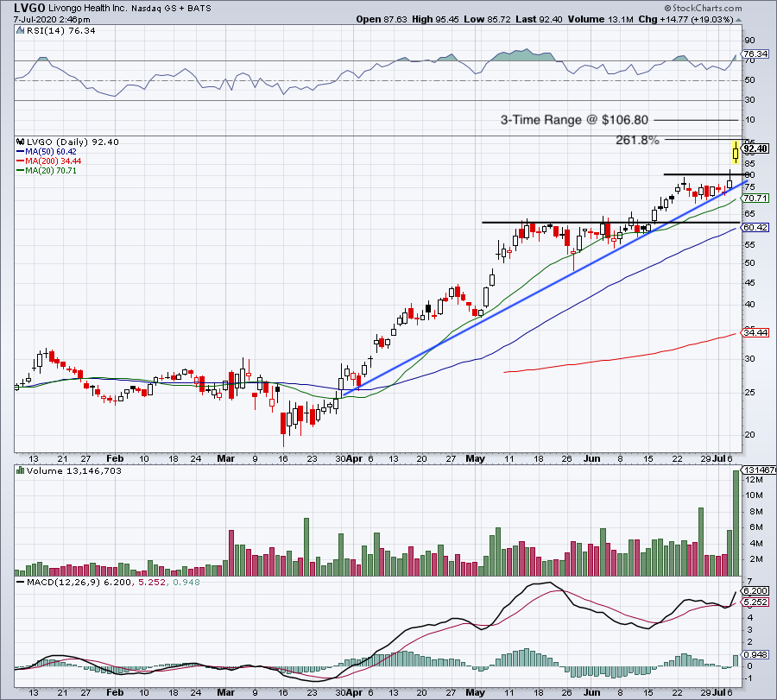Click the yellow highlighted latest candlestick
Image resolution: width=777 pixels, height=700 pixels.
pos(736,152)
